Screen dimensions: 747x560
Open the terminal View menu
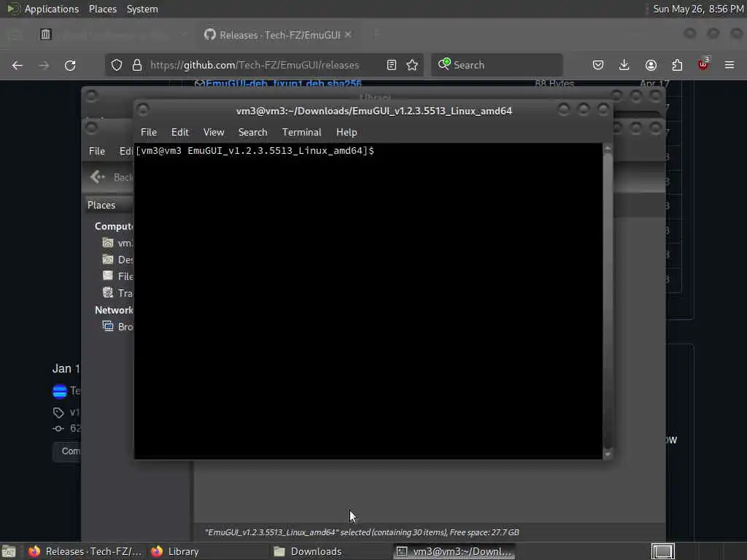click(214, 133)
